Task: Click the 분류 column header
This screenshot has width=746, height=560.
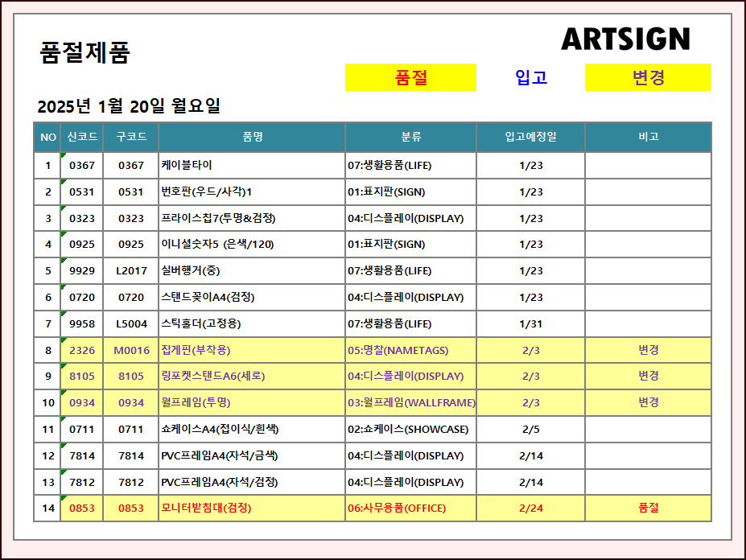Action: point(410,137)
